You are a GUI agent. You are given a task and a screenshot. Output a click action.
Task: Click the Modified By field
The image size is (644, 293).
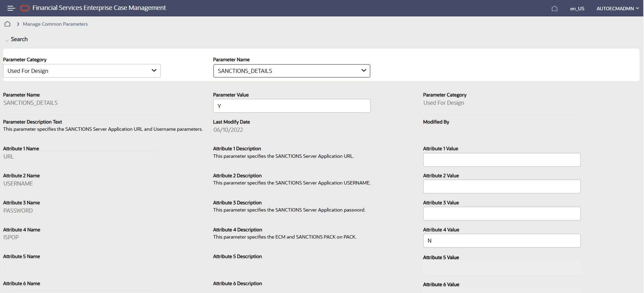point(502,133)
